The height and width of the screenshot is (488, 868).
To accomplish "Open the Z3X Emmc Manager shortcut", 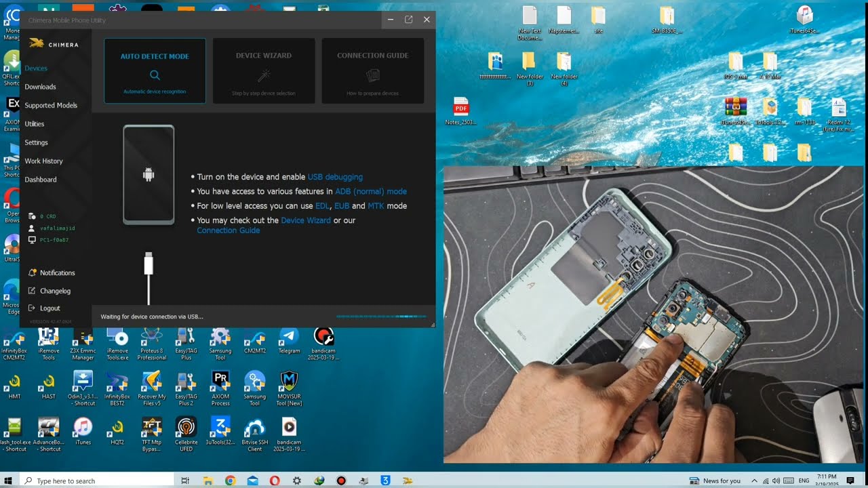I will pyautogui.click(x=83, y=344).
